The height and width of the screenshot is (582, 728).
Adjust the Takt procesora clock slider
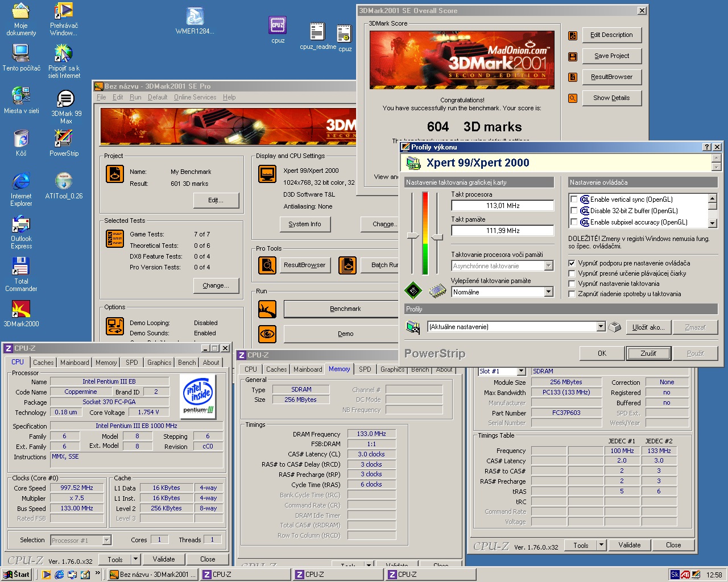coord(413,236)
